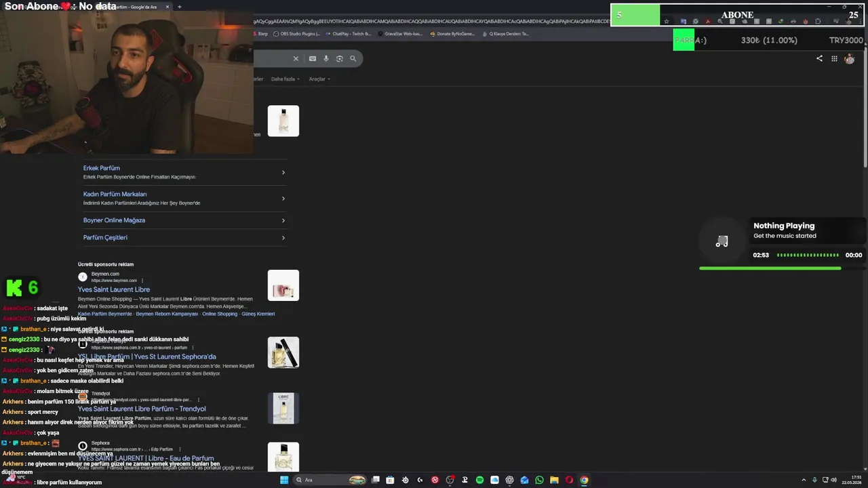Start a voice search with the microphone
Image resolution: width=868 pixels, height=488 pixels.
click(x=326, y=58)
